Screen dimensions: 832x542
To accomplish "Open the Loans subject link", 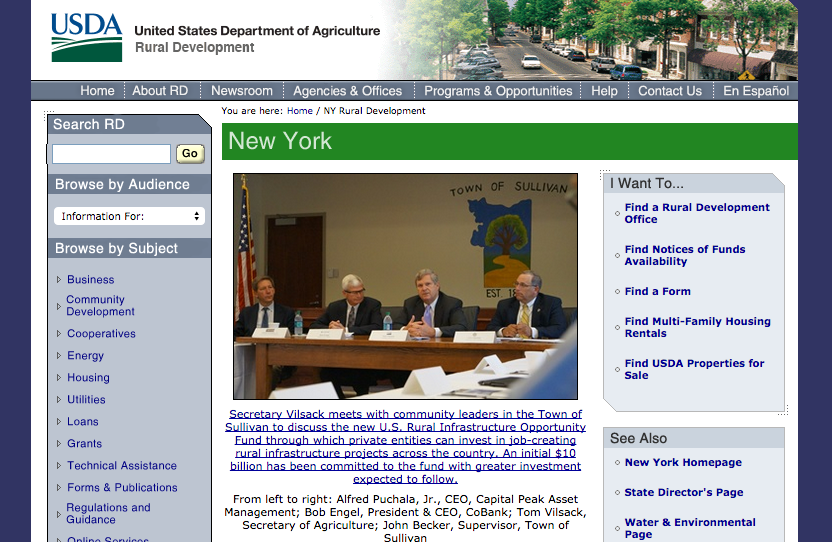I will click(83, 421).
